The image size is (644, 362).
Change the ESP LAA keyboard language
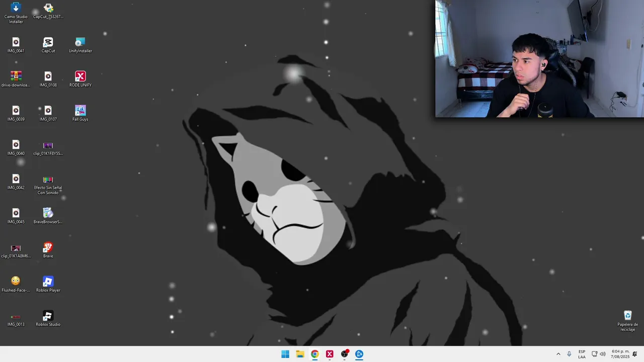(x=582, y=354)
